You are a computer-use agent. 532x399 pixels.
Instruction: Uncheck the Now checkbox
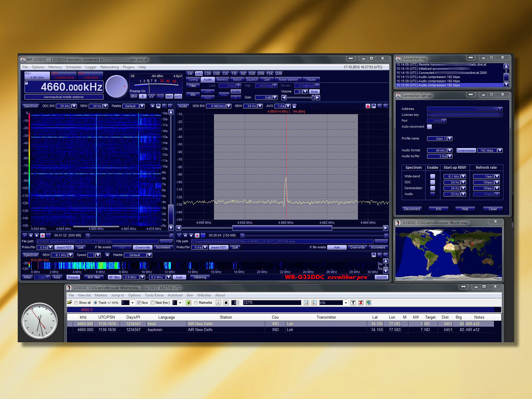(x=139, y=303)
